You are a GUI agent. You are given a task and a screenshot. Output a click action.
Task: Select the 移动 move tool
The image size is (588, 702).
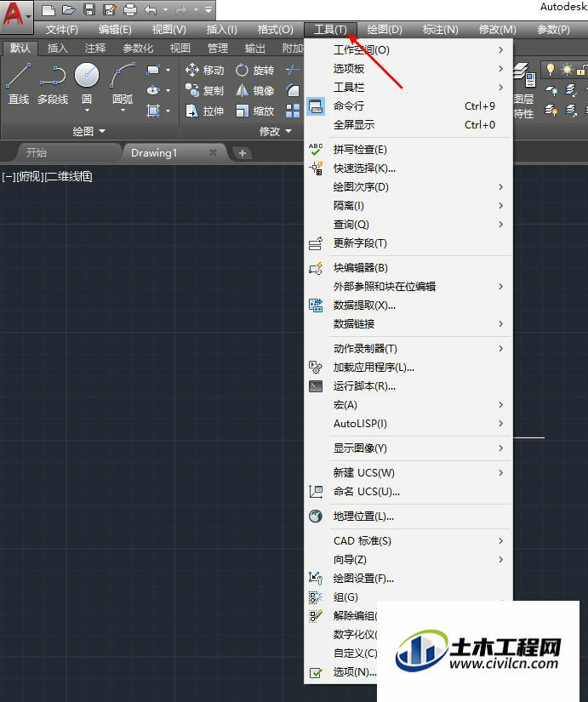tap(204, 70)
